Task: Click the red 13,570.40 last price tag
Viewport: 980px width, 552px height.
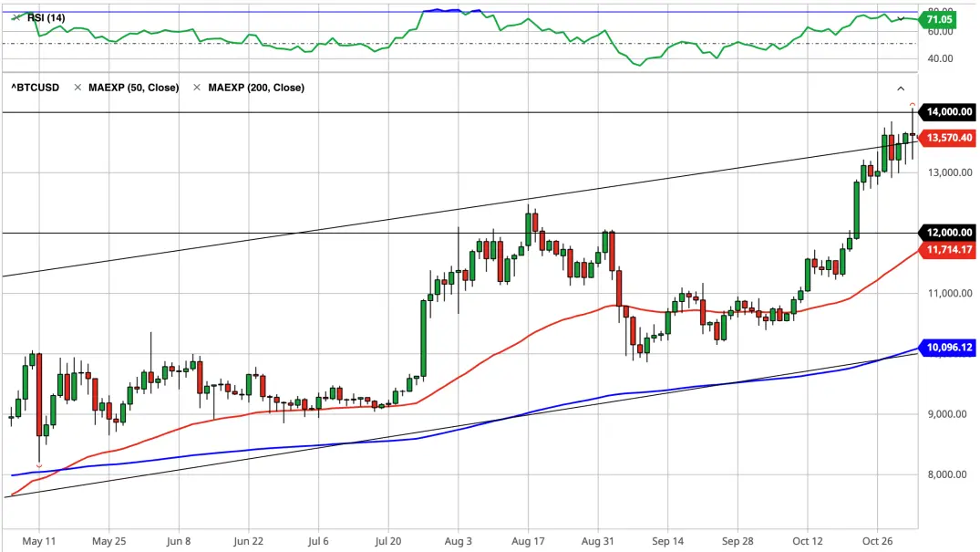Action: (x=948, y=138)
